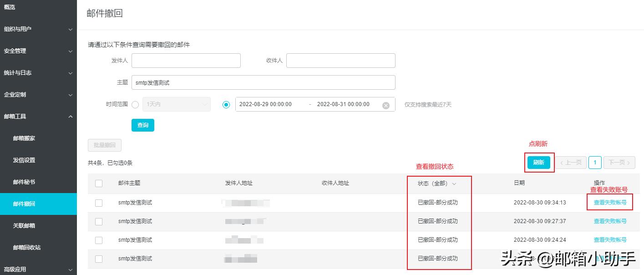The image size is (644, 275).
Task: Clear the date range with the X icon
Action: (x=386, y=104)
